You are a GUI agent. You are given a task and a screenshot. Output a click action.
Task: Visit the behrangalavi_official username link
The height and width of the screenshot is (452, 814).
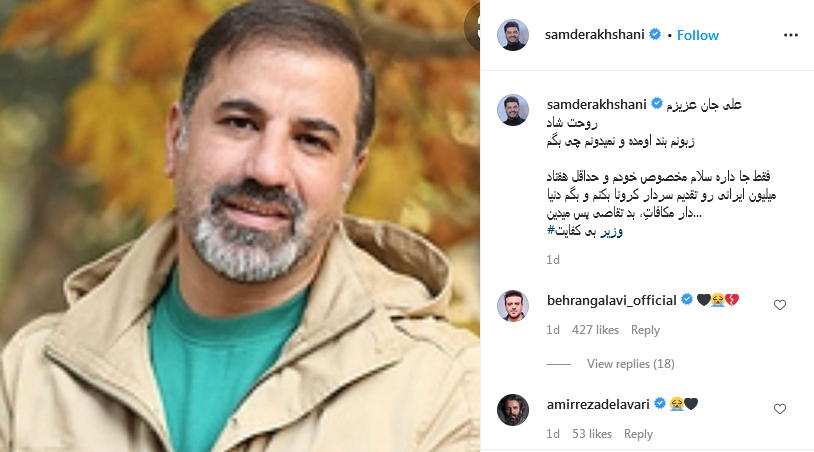point(612,300)
